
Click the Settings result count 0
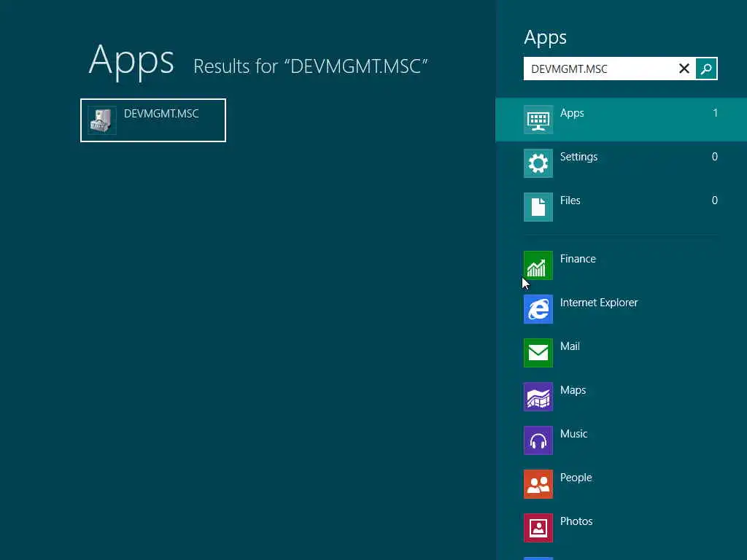point(715,157)
